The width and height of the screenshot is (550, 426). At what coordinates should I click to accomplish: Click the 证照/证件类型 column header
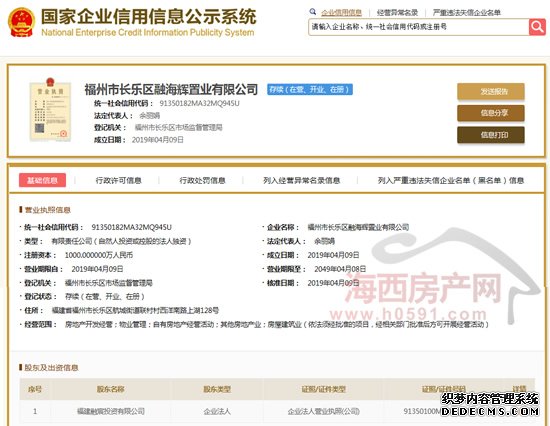tap(324, 389)
